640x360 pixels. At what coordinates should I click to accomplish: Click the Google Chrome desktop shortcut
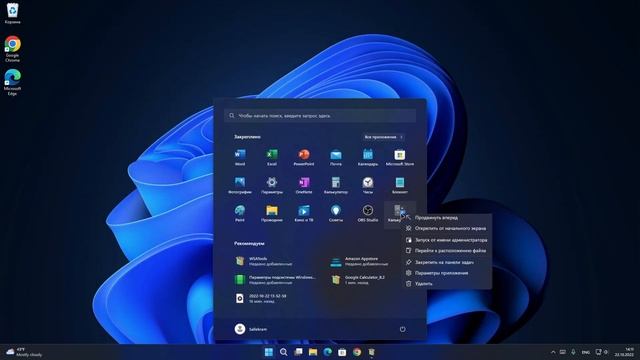point(12,49)
